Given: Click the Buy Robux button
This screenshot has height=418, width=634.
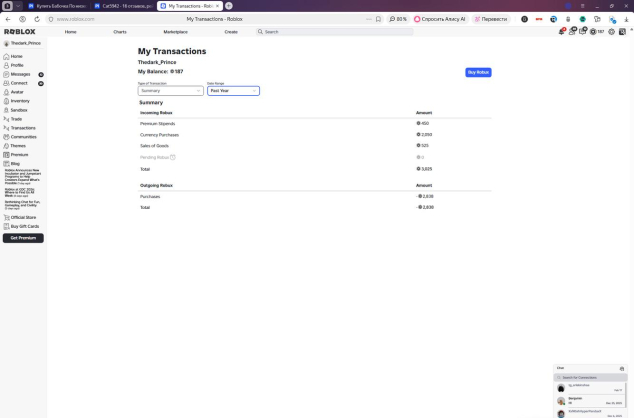Looking at the screenshot, I should (x=478, y=72).
